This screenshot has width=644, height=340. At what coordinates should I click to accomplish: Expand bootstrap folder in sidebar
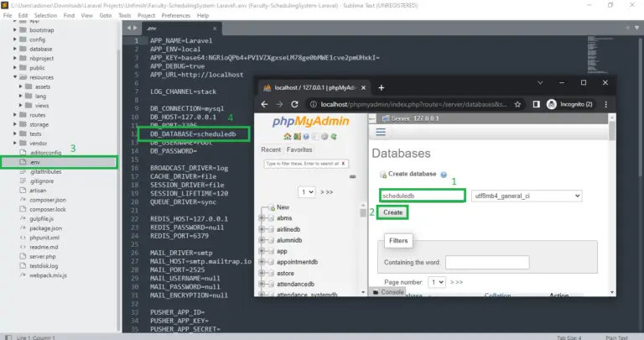tap(15, 30)
